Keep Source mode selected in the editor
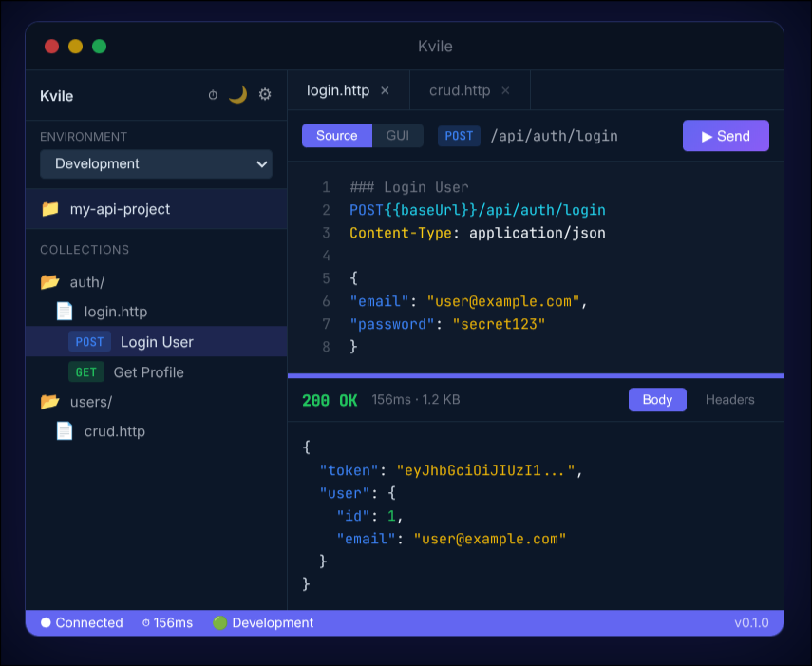 pyautogui.click(x=336, y=135)
